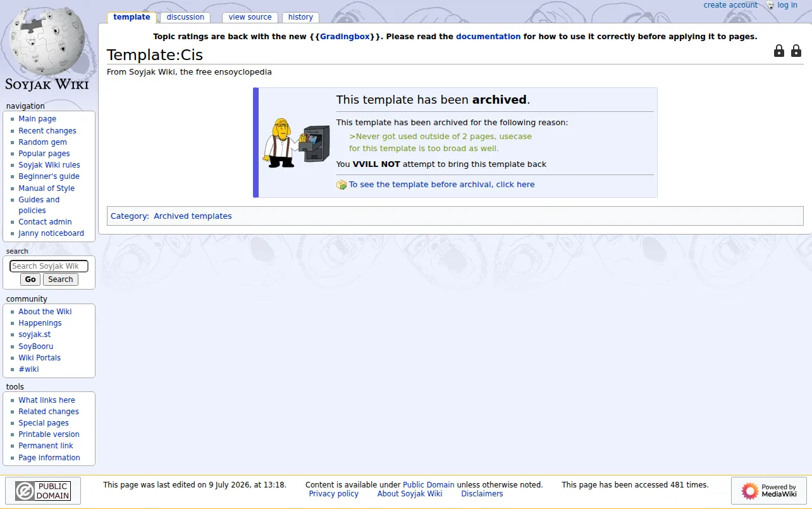Open Beginner's guide
The width and height of the screenshot is (812, 509).
coord(49,176)
